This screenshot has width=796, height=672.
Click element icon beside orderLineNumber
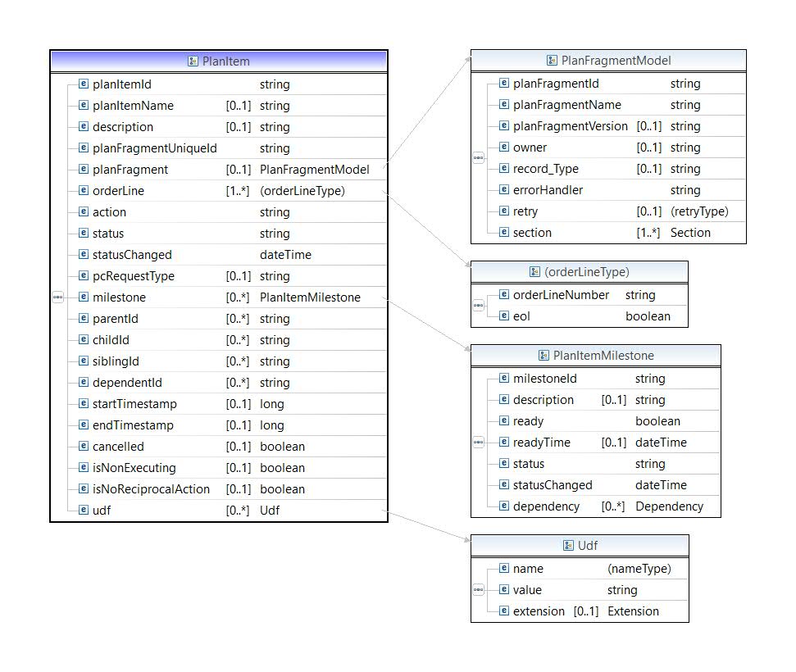504,294
